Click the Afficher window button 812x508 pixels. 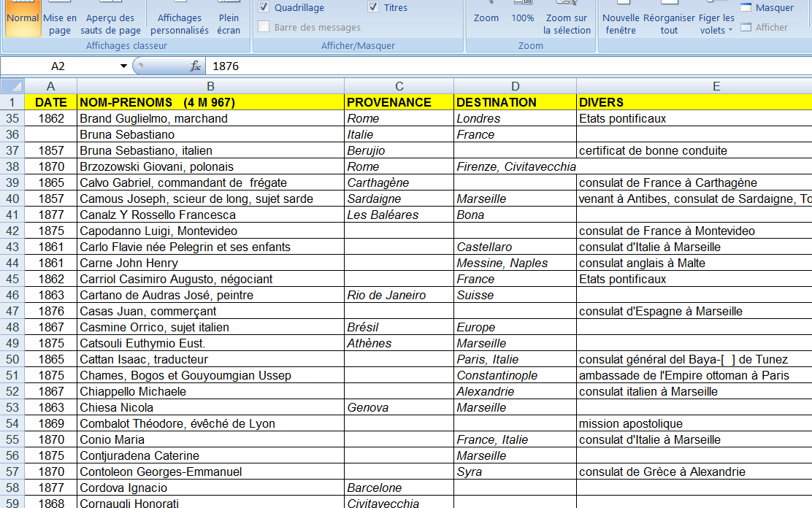(x=765, y=28)
